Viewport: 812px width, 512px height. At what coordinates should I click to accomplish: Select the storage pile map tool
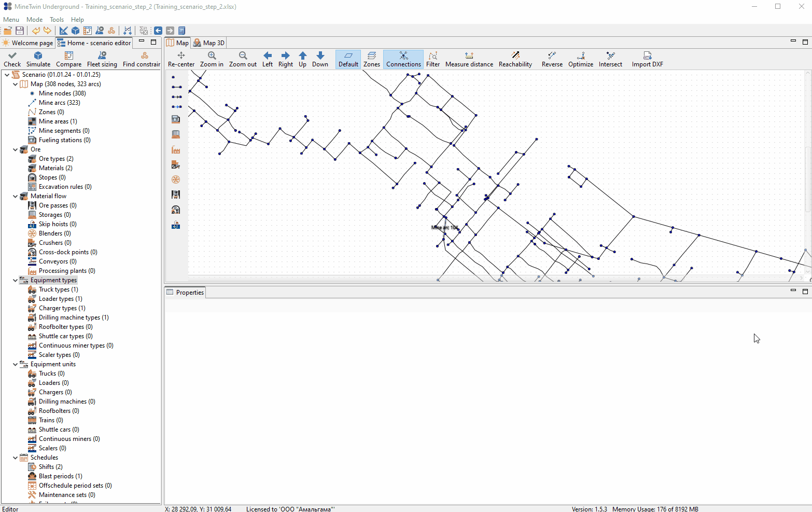coord(176,134)
